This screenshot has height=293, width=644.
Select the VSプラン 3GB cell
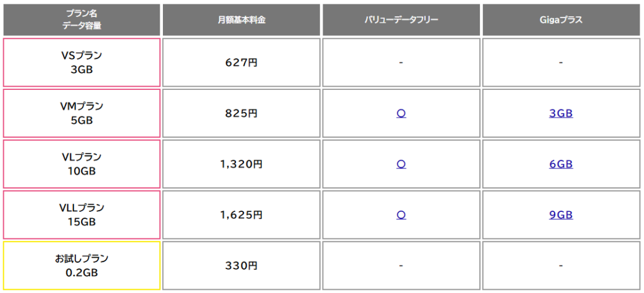(82, 62)
